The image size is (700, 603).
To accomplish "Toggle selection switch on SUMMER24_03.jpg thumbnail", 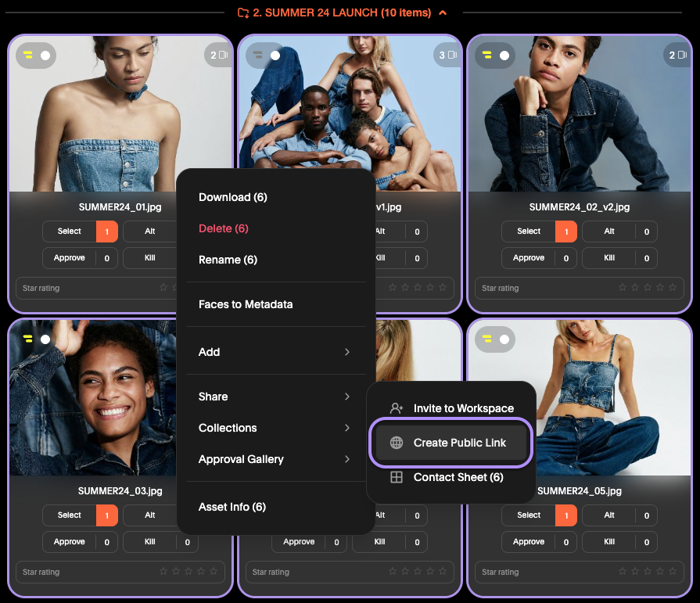I will 36,339.
